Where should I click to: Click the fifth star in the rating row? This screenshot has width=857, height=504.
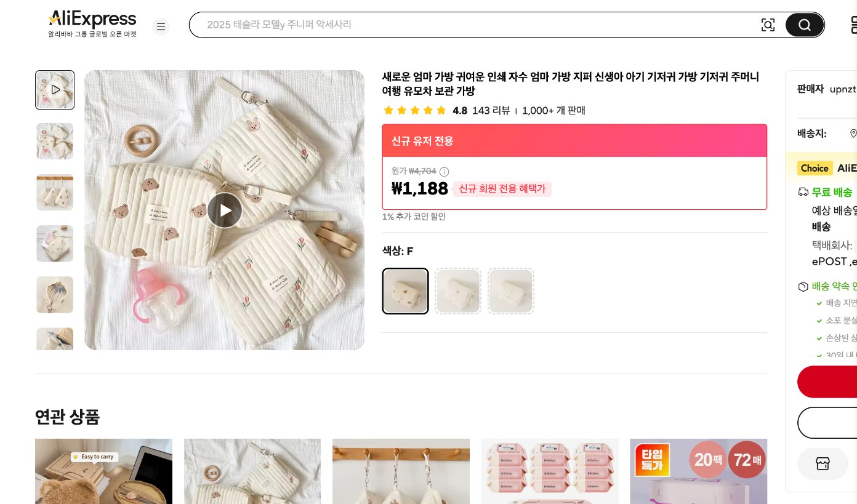441,110
